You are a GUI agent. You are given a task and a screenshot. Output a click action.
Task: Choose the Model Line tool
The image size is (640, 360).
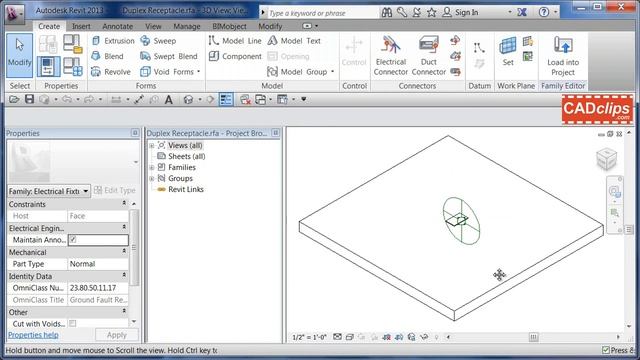click(235, 41)
